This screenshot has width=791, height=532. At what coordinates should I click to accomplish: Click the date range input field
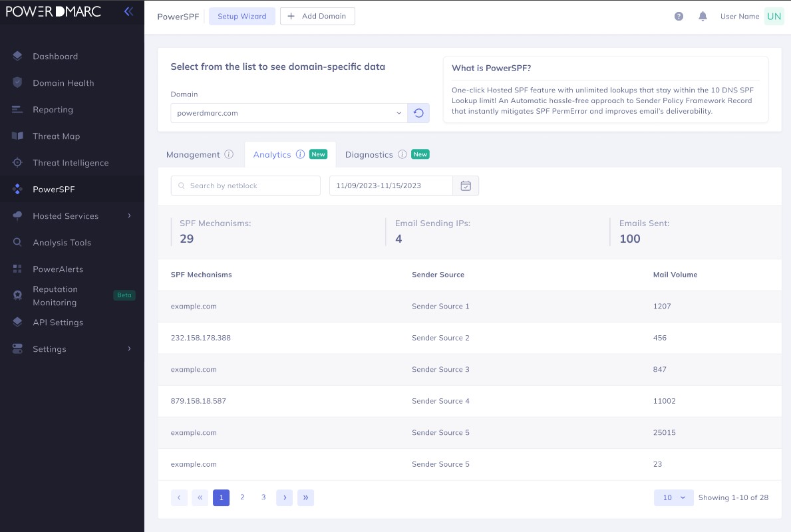click(x=391, y=186)
